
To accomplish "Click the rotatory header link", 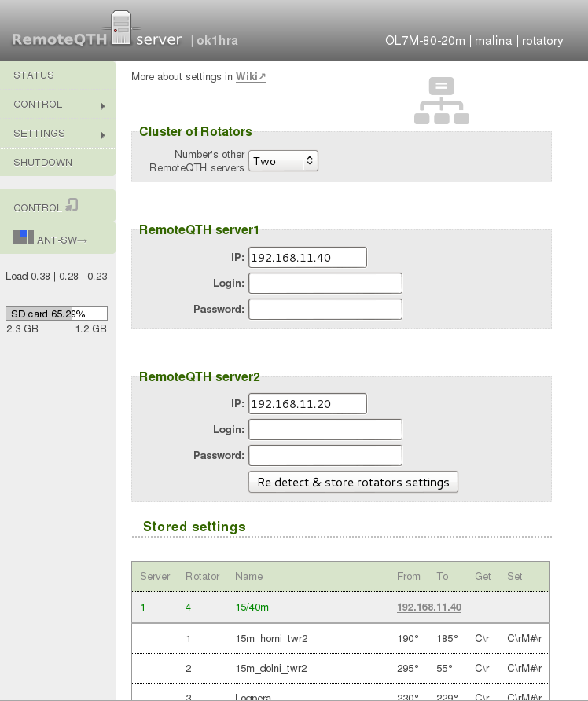I will (542, 41).
